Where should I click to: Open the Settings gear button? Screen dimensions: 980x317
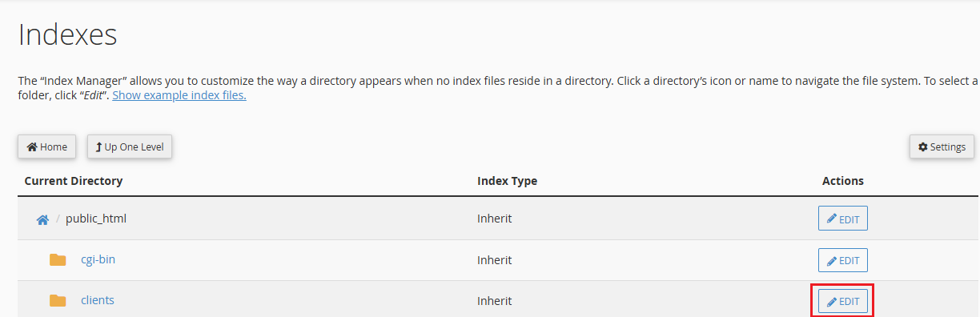coord(942,147)
